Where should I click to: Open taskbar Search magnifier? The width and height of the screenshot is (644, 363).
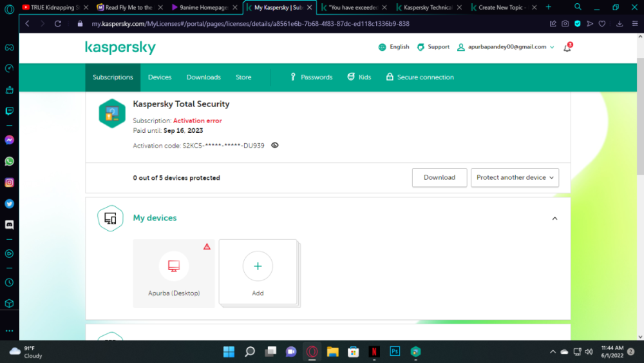[250, 352]
